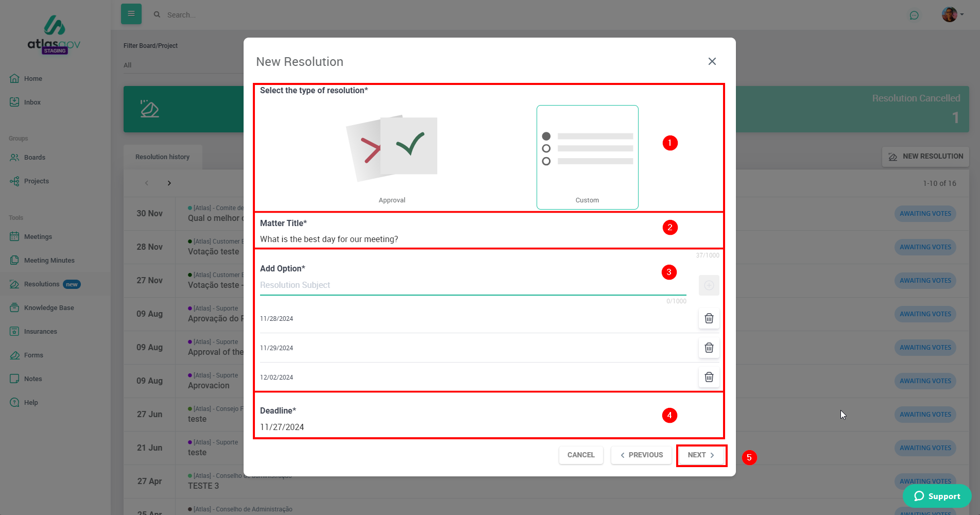Delete the 11/28/2024 option with trash icon
The height and width of the screenshot is (515, 980).
tap(709, 318)
